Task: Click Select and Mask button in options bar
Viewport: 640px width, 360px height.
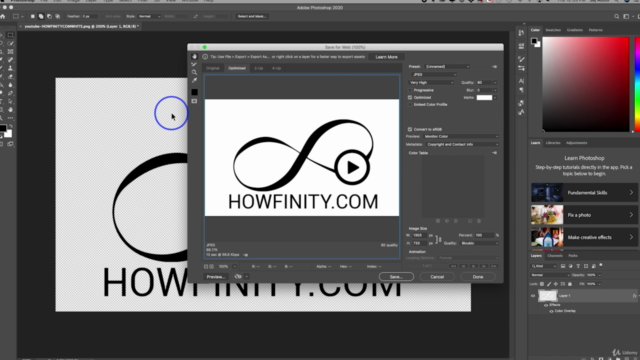Action: tap(252, 16)
